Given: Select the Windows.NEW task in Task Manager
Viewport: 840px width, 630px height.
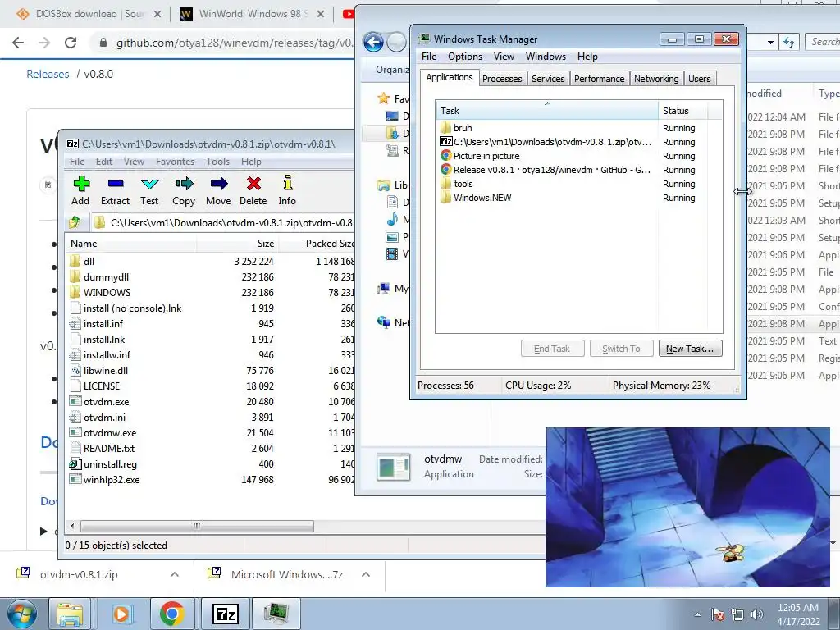Looking at the screenshot, I should pos(482,198).
